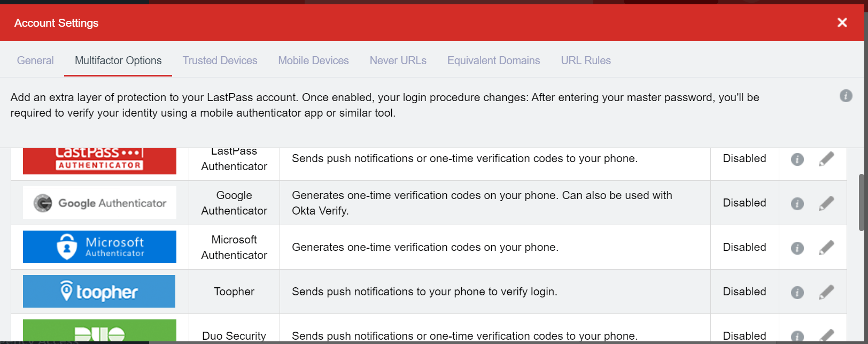Click Toopher push notifications description text
This screenshot has width=868, height=344.
tap(424, 292)
